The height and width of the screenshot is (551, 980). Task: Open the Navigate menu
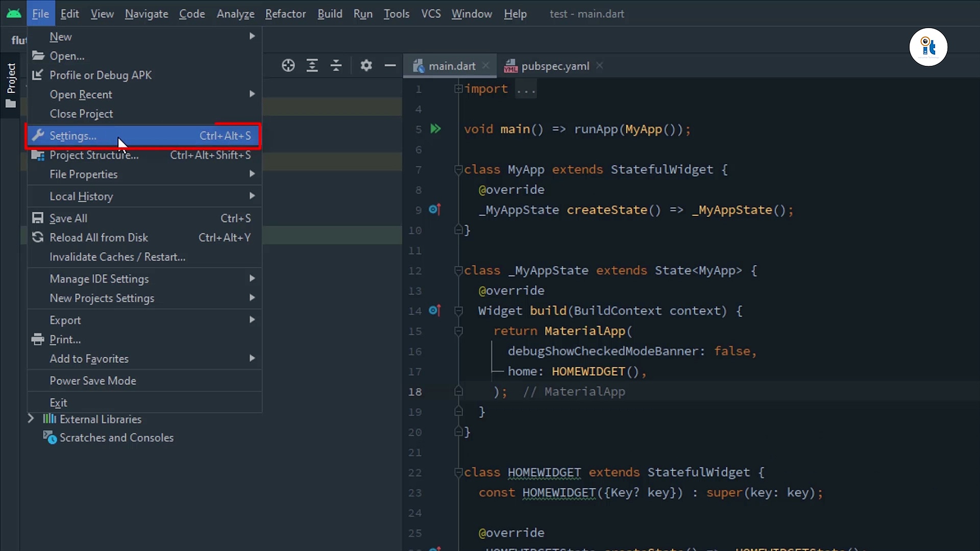pos(146,14)
